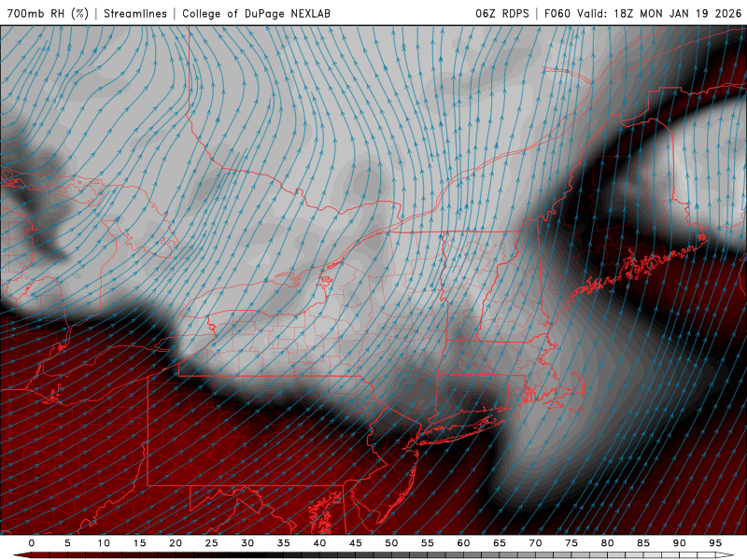Click the '700mb RH (%)' title text
Viewport: 747px width, 560px height.
48,13
